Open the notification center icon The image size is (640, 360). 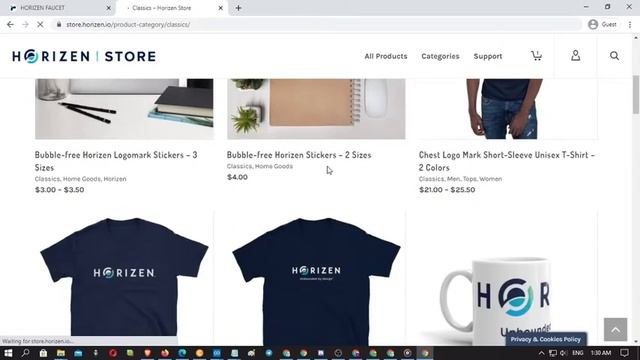tap(624, 353)
